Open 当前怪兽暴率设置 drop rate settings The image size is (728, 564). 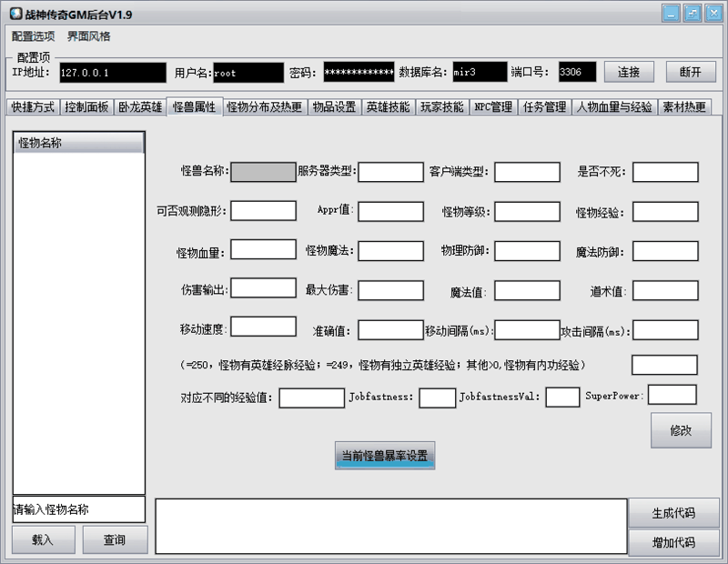click(x=386, y=455)
